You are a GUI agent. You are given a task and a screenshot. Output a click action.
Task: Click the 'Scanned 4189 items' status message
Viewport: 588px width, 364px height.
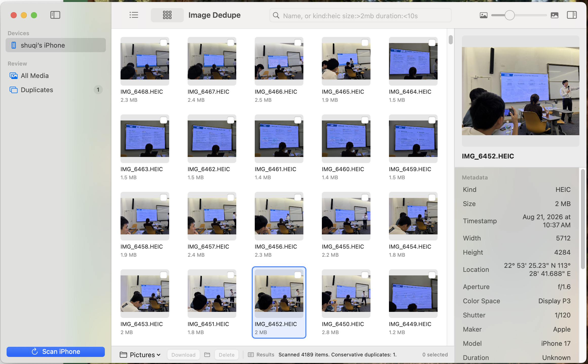click(x=338, y=355)
